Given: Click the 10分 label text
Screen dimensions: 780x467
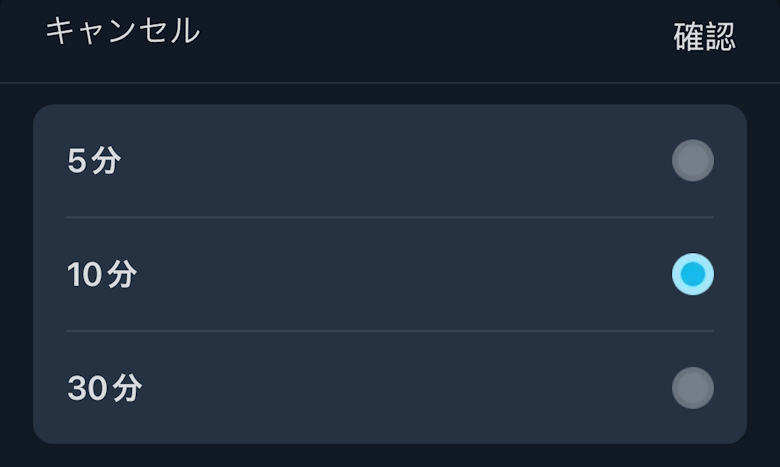Looking at the screenshot, I should [101, 275].
